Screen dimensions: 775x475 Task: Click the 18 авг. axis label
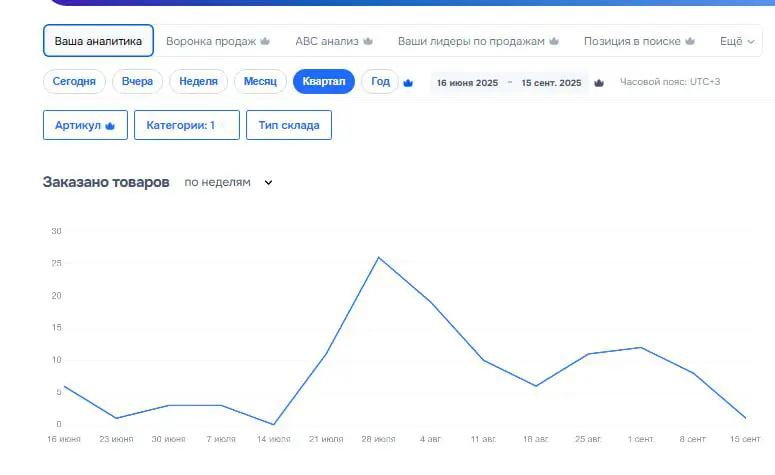point(536,439)
